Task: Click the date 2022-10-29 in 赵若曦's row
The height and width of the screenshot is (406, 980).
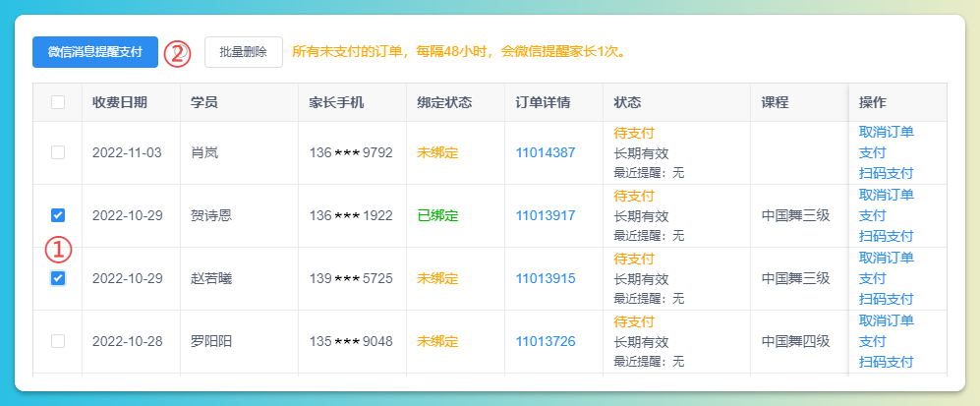Action: click(x=128, y=278)
